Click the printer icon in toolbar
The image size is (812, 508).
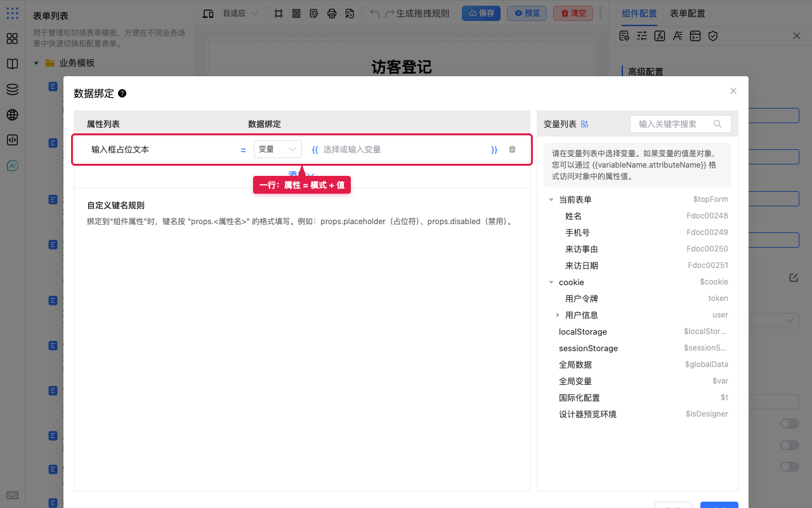[x=332, y=13]
